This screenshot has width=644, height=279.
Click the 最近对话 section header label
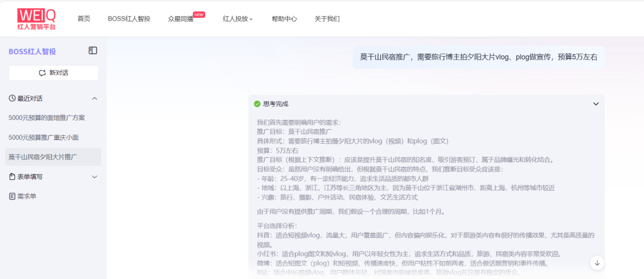(30, 98)
